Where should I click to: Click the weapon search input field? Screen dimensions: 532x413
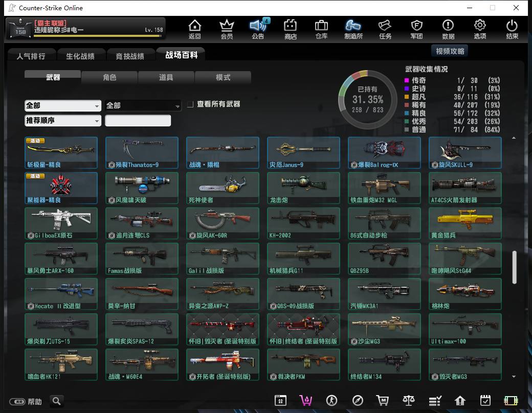[138, 120]
